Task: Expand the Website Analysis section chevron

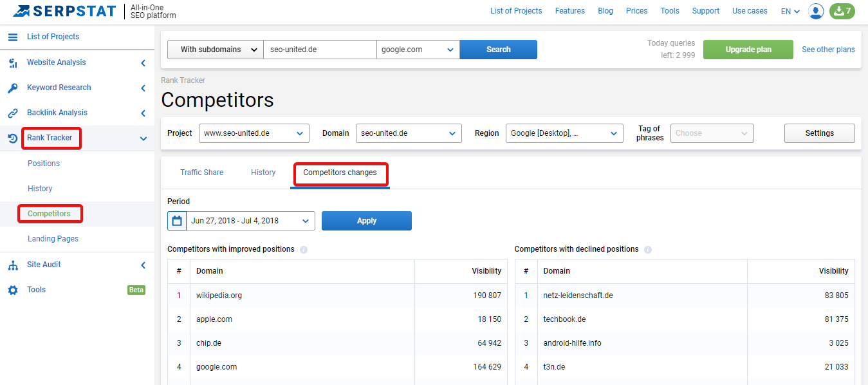Action: pyautogui.click(x=143, y=63)
